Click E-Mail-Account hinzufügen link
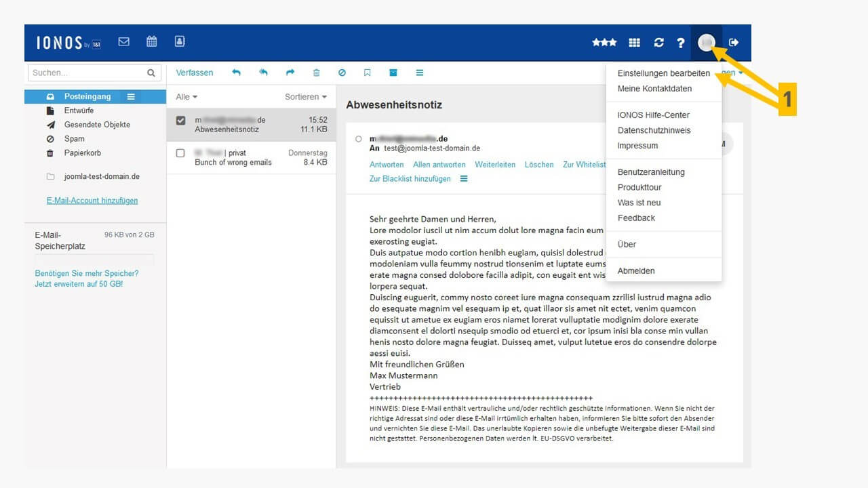Viewport: 868px width, 488px height. pos(92,201)
